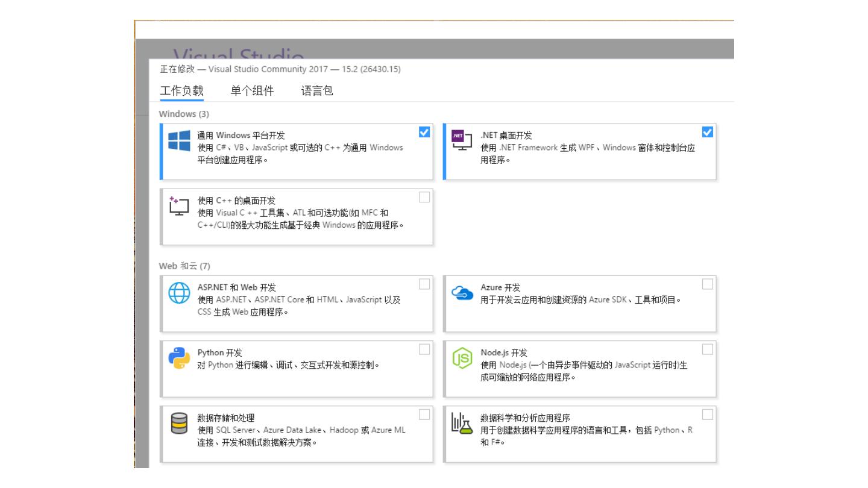Enable the 使用 C++ 的桌面开发 checkbox
This screenshot has height=488, width=868.
(424, 197)
